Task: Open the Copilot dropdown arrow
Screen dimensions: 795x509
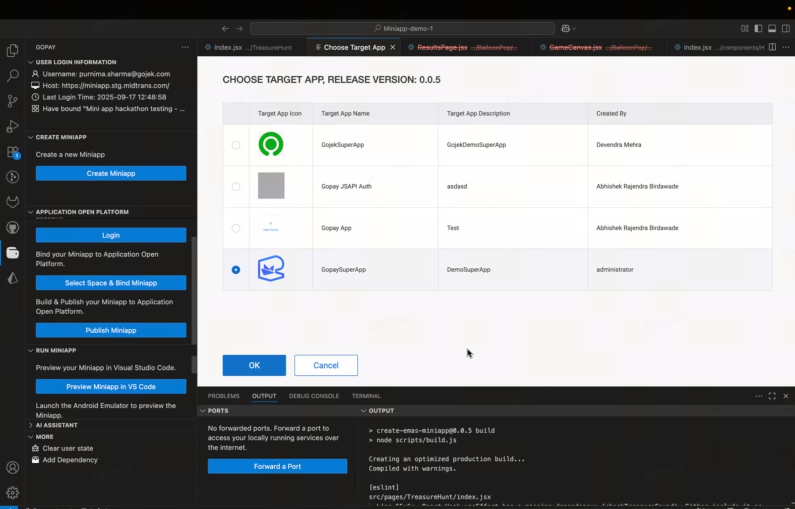Action: (x=574, y=28)
